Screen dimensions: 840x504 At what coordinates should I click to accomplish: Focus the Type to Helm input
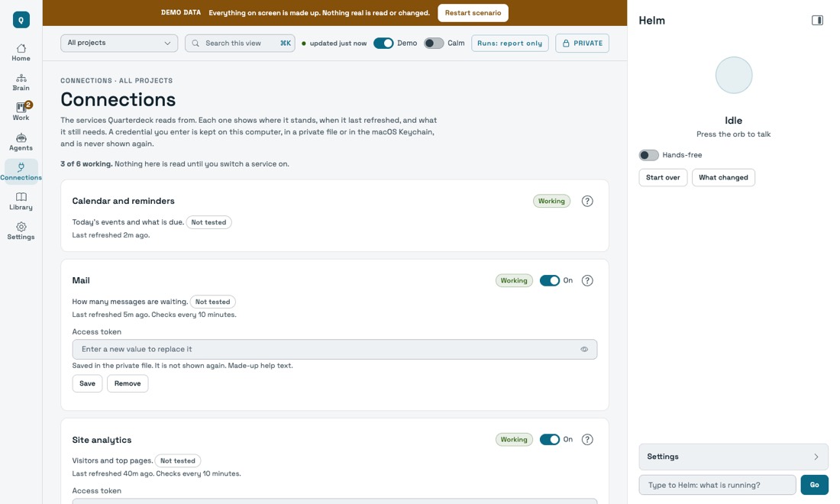[717, 485]
